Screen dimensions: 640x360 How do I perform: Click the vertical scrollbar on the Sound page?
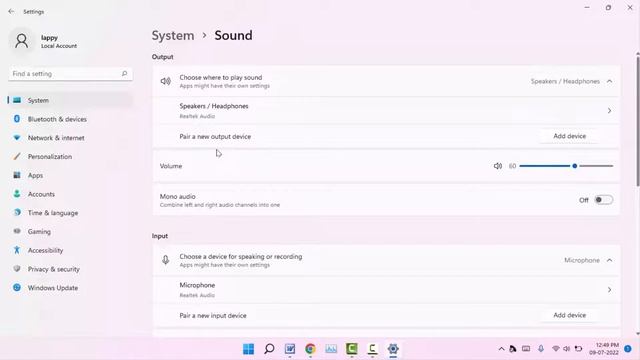638,122
